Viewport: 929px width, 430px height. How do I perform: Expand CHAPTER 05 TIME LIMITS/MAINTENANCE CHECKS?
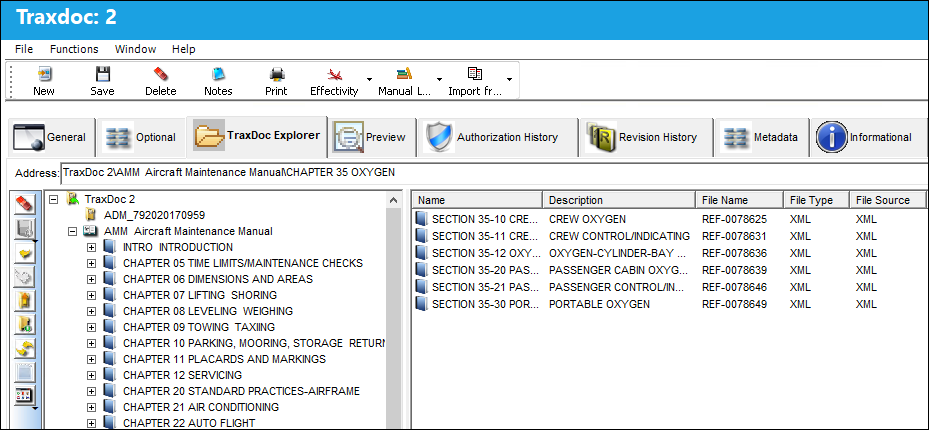pos(91,264)
